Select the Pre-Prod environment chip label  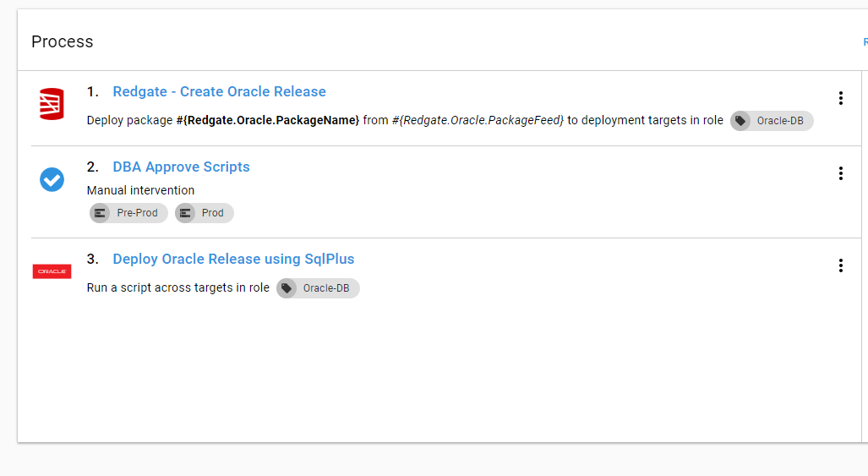click(137, 213)
